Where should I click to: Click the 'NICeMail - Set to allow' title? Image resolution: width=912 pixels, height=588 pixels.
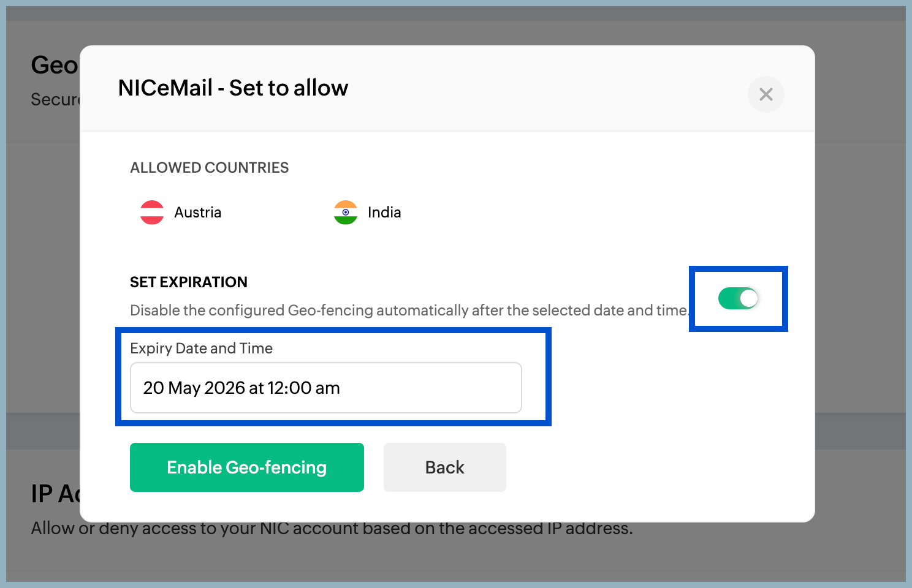[233, 88]
